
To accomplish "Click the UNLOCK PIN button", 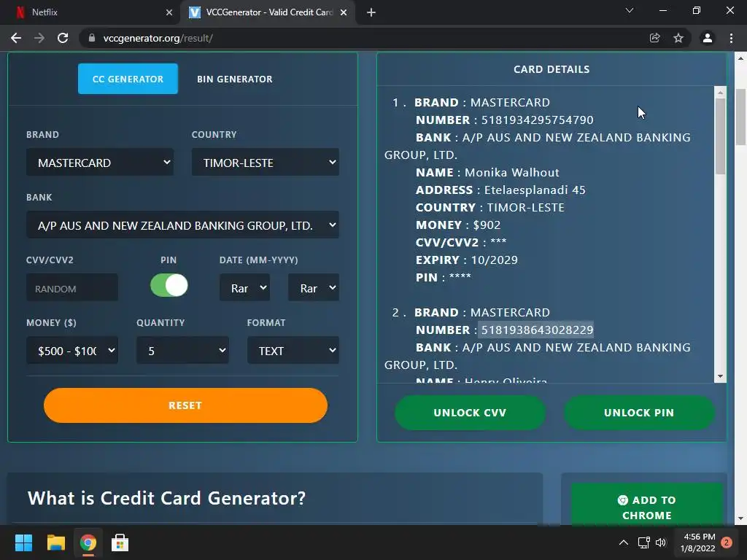I will pos(639,413).
